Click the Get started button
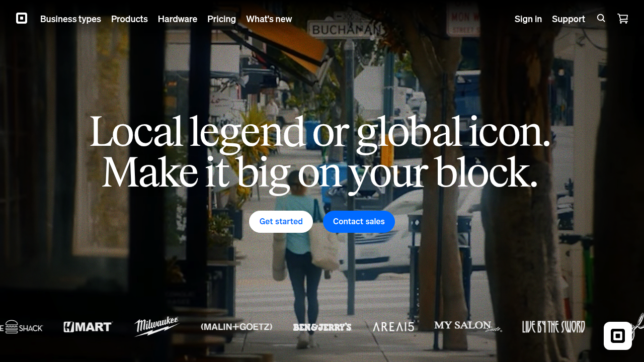The height and width of the screenshot is (362, 644). pyautogui.click(x=281, y=222)
